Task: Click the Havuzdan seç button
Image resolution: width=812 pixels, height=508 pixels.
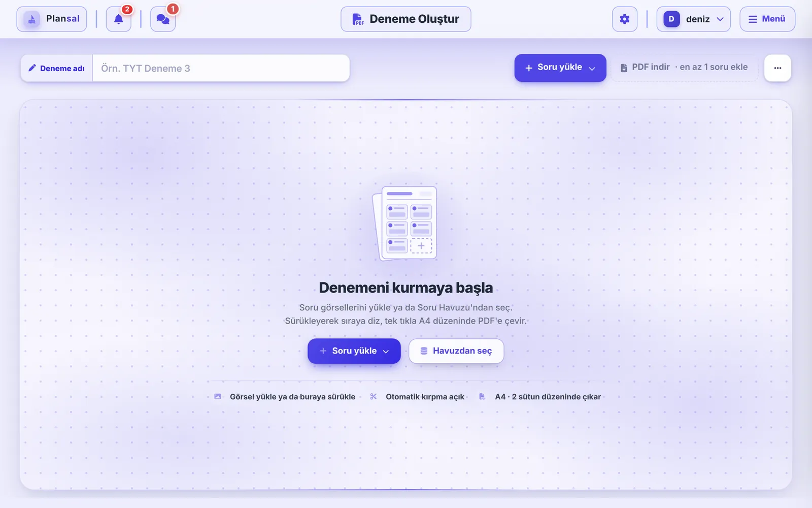Action: click(456, 351)
